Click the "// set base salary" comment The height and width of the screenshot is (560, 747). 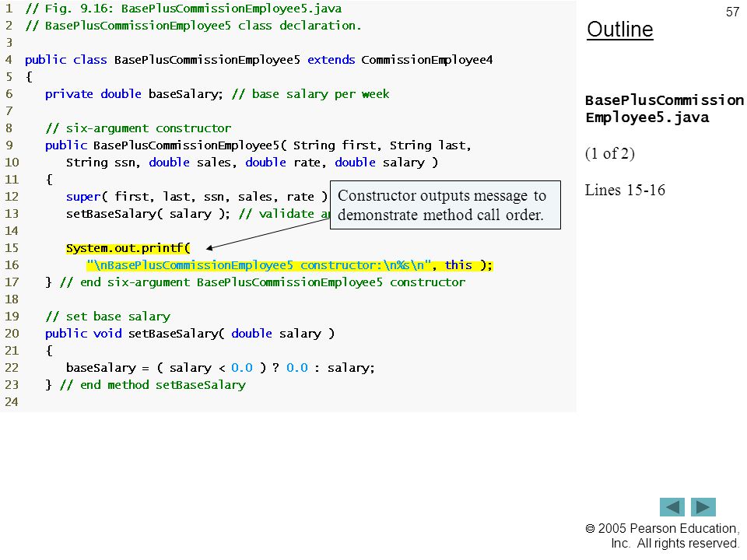(107, 317)
